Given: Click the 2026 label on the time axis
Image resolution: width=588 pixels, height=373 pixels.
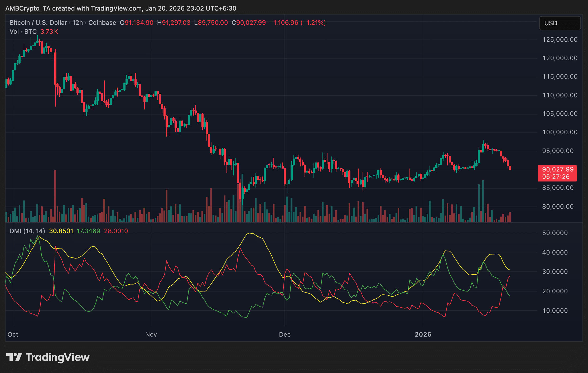Looking at the screenshot, I should click(x=423, y=334).
